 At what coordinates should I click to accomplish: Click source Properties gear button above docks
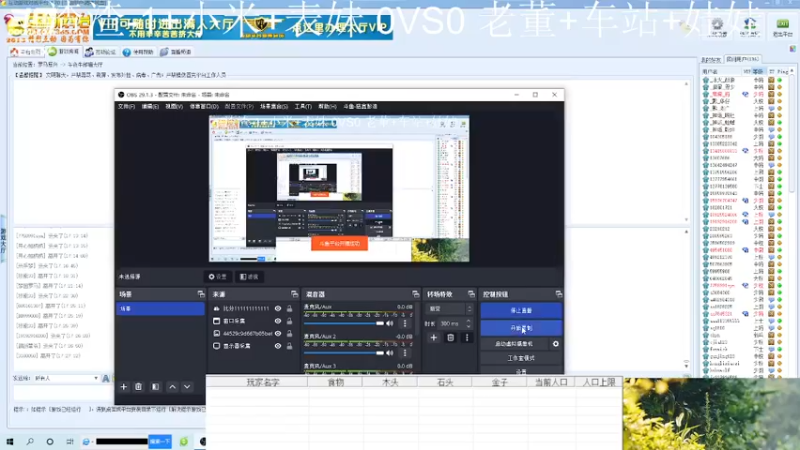[x=218, y=277]
